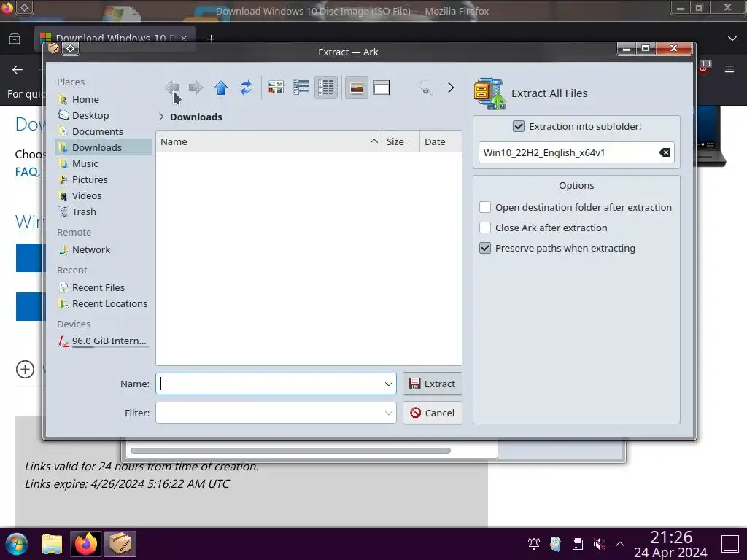Clear the subfolder name field

[665, 152]
